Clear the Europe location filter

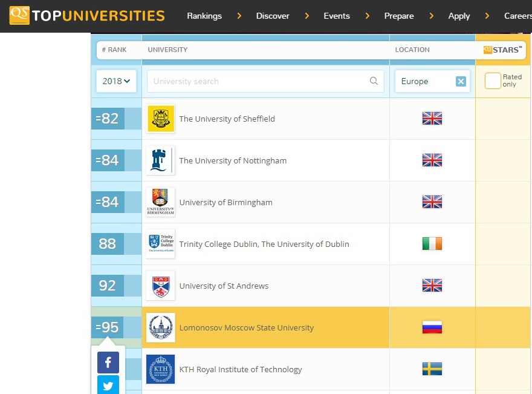click(x=461, y=81)
